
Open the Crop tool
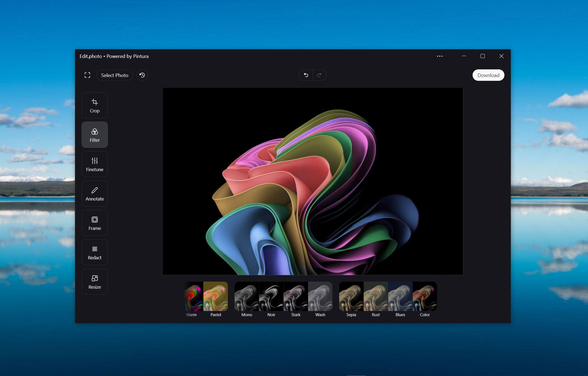pyautogui.click(x=94, y=105)
